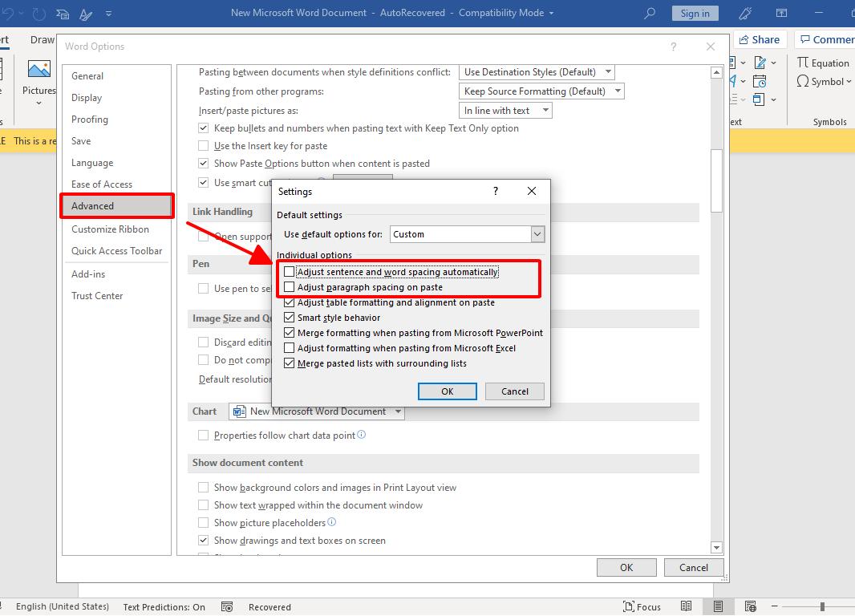This screenshot has width=855, height=616.
Task: Click the search magnifier in title bar
Action: point(649,13)
